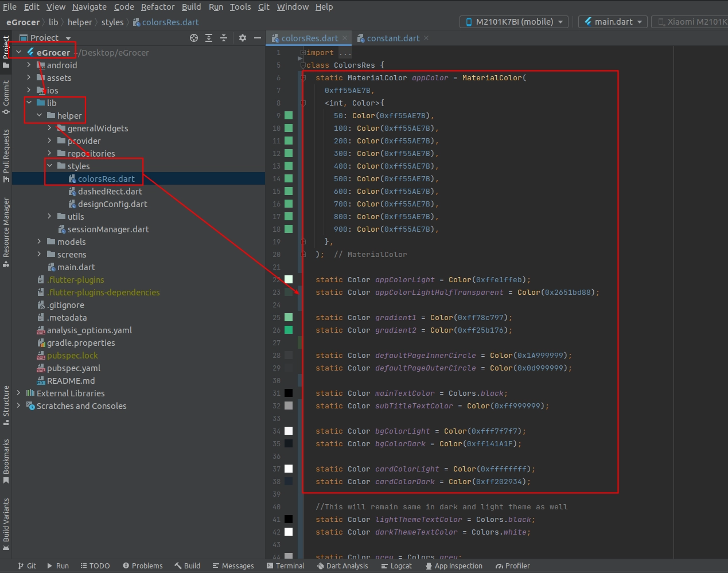Open README.md file
The height and width of the screenshot is (573, 728).
[71, 380]
